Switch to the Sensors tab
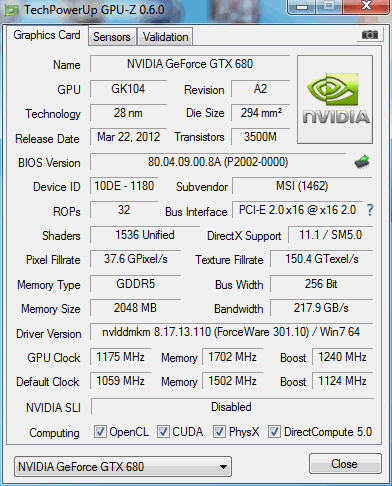The height and width of the screenshot is (486, 392). [112, 37]
